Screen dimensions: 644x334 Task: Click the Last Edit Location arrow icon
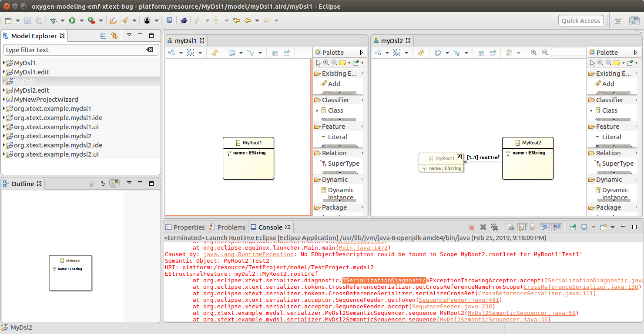[x=236, y=20]
